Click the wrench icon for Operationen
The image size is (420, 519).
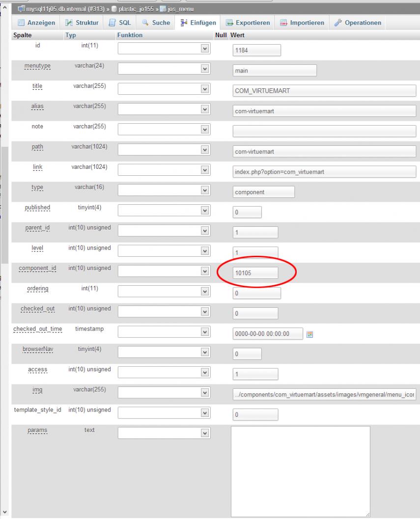(337, 23)
